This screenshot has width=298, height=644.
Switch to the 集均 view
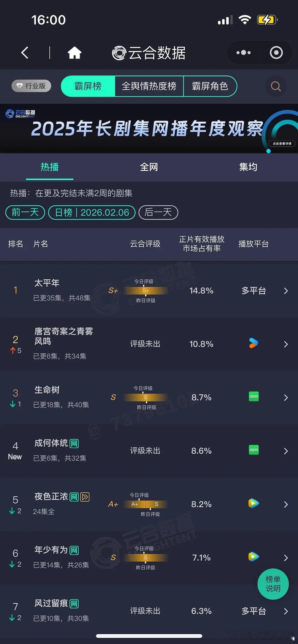click(x=248, y=167)
